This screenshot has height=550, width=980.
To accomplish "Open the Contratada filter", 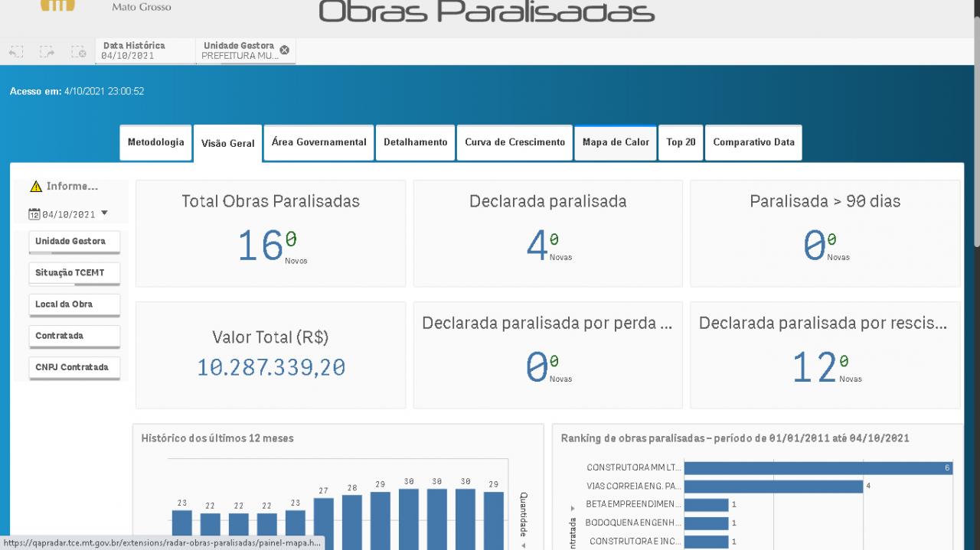I will (x=74, y=336).
